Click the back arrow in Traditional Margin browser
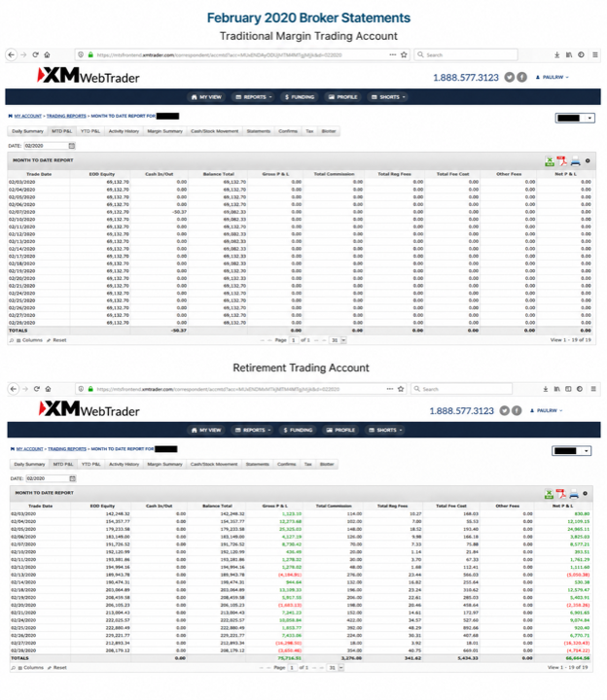Screen dimensions: 607x700 tap(12, 54)
